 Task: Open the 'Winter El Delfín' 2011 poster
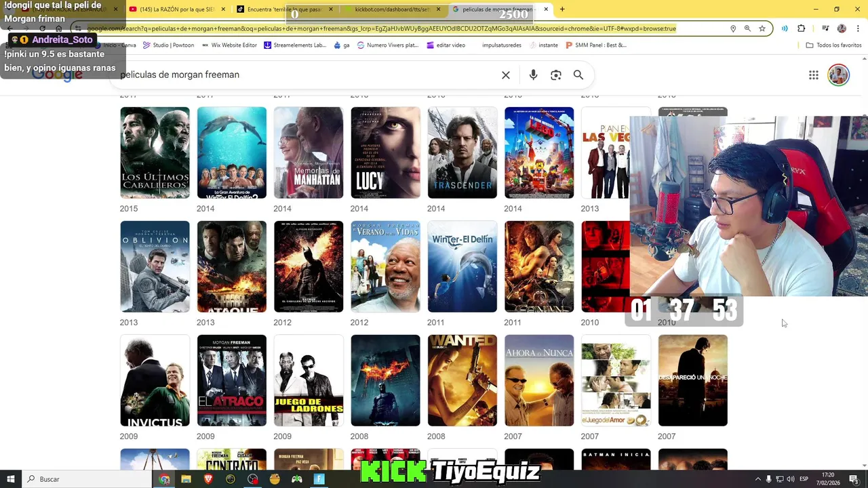(x=462, y=266)
